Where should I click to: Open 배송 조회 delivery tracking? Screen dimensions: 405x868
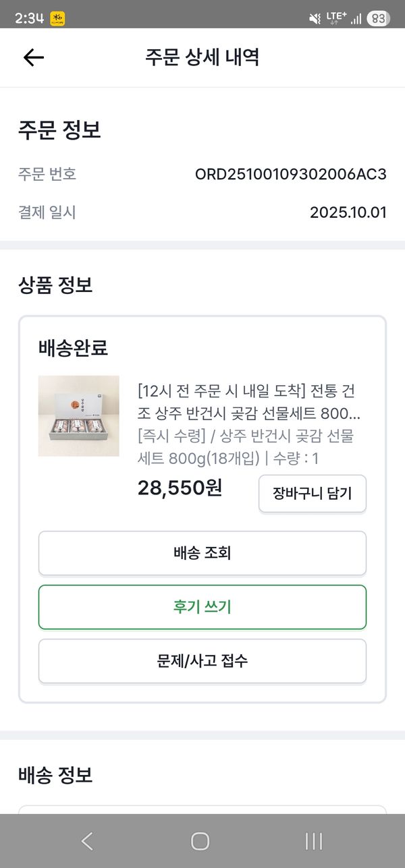point(202,553)
